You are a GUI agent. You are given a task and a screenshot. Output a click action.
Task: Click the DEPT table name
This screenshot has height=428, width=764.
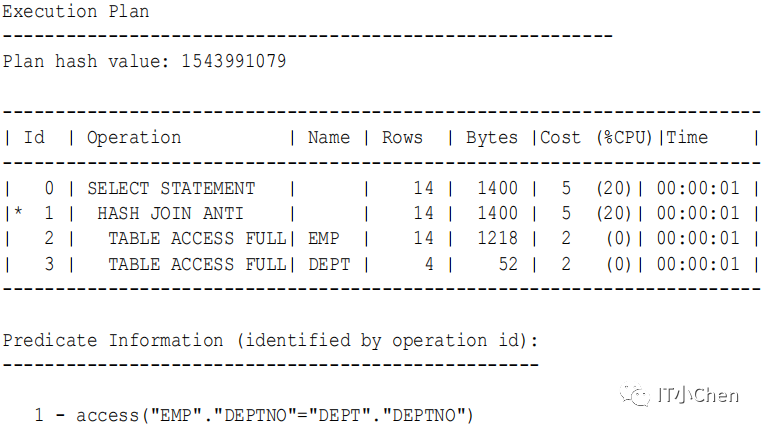point(329,264)
